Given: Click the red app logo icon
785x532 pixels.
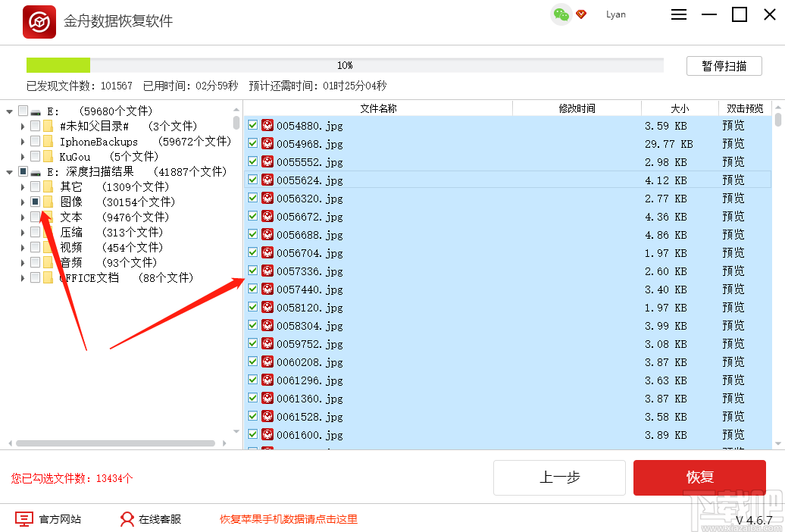Looking at the screenshot, I should click(x=39, y=21).
